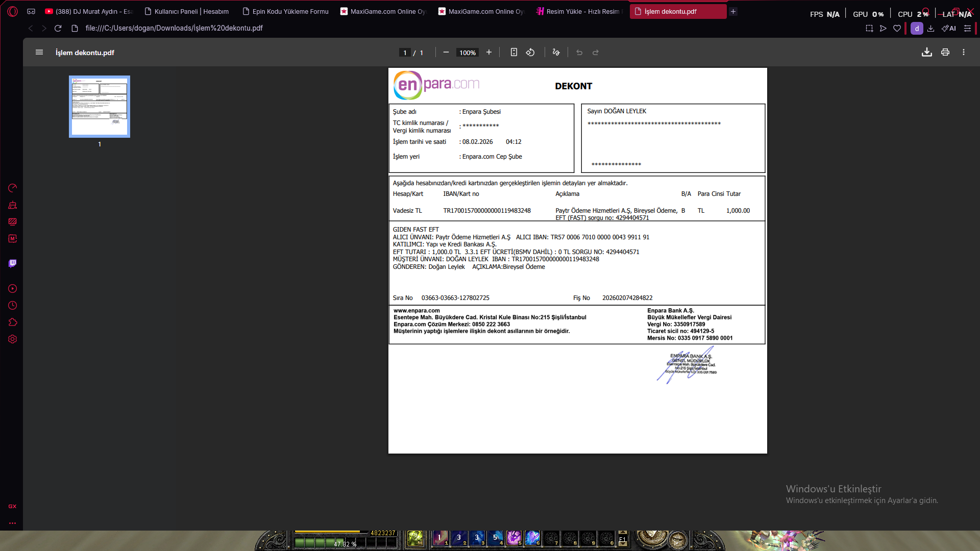Open Extensions from the sidebar
980x551 pixels.
[13, 322]
